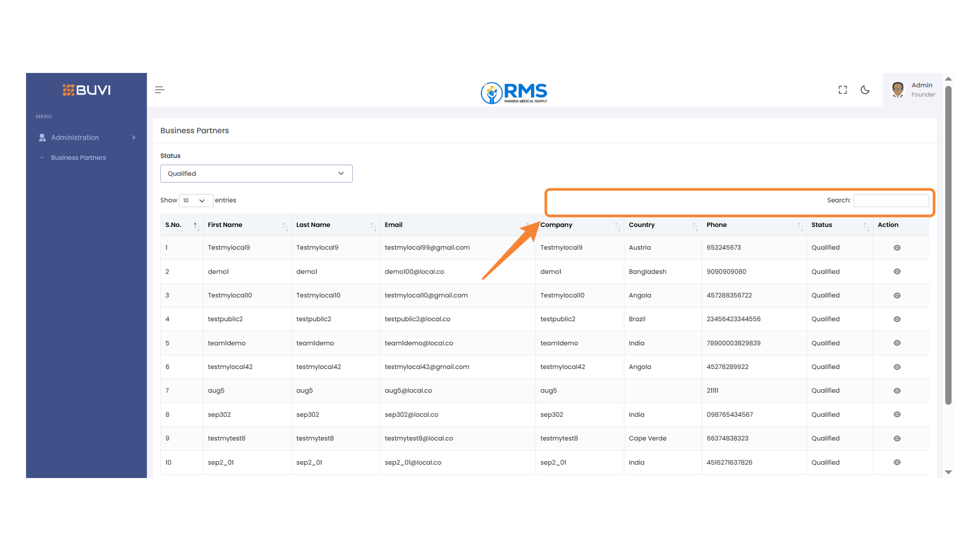The image size is (980, 551).
Task: Open Business Partners sidebar item
Action: click(x=79, y=158)
